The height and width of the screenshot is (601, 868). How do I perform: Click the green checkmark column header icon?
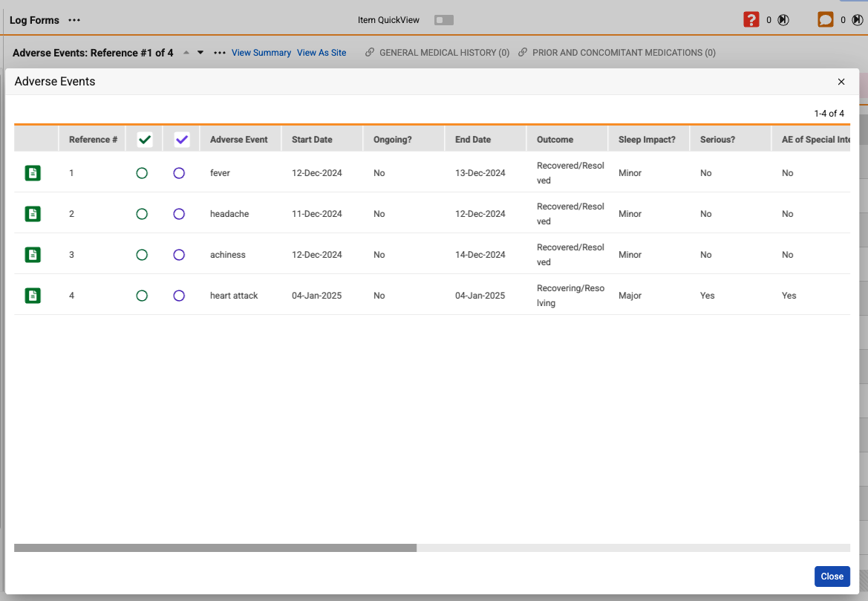point(145,140)
